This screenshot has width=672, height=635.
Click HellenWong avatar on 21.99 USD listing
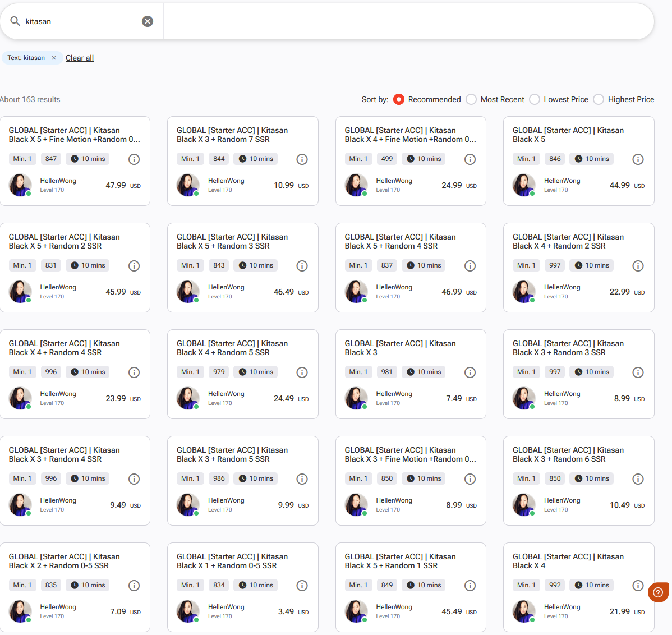[524, 611]
